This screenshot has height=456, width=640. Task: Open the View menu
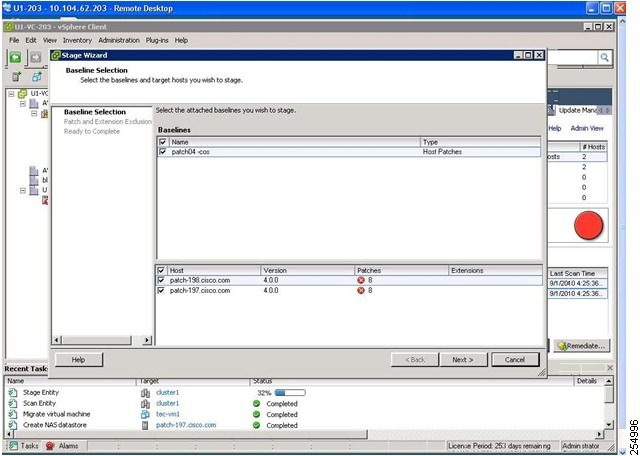point(49,40)
